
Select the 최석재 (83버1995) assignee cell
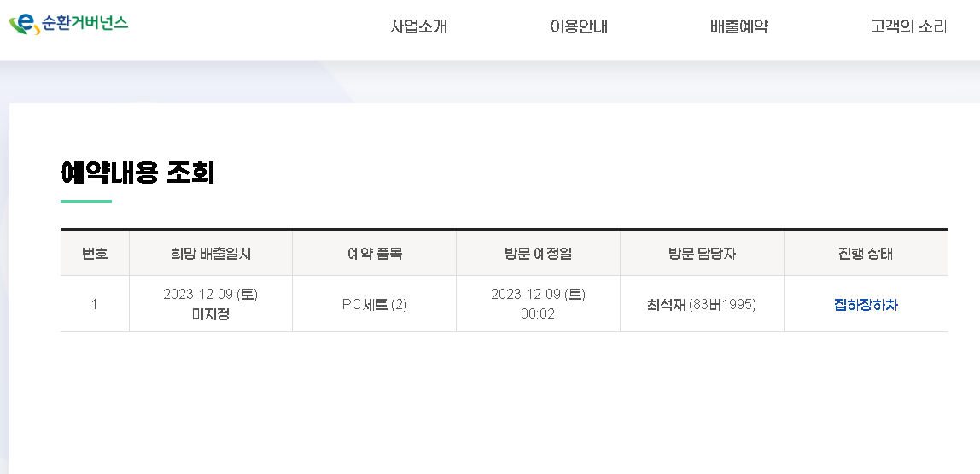702,304
